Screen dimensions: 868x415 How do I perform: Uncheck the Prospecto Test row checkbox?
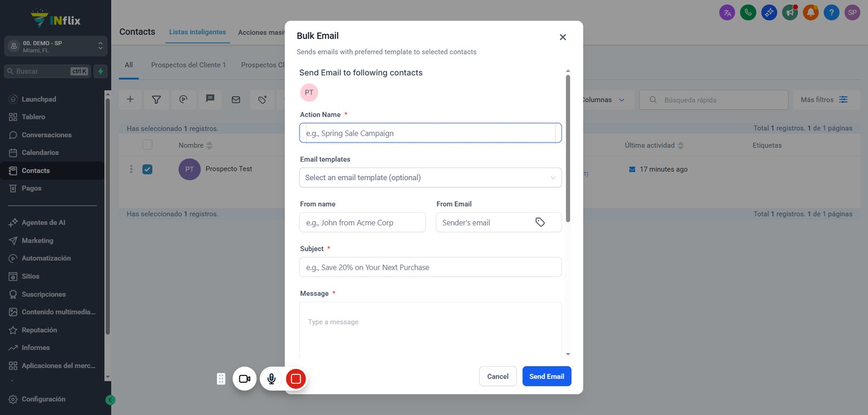pyautogui.click(x=147, y=169)
